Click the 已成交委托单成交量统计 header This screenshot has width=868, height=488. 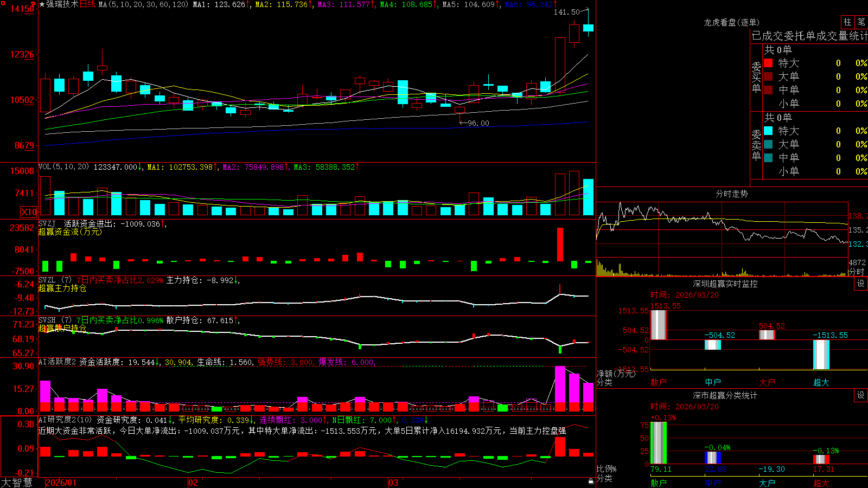pos(809,36)
